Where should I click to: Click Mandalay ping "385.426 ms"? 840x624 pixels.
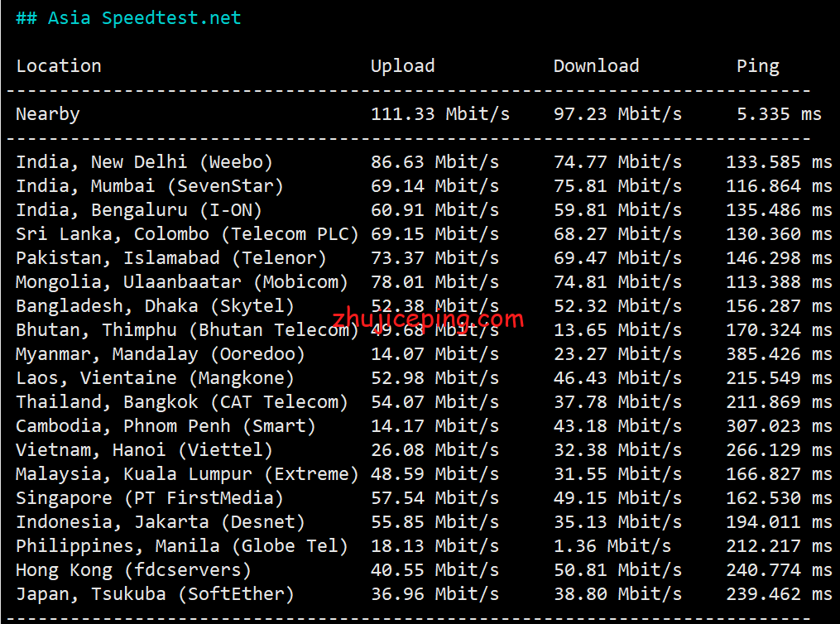(779, 354)
